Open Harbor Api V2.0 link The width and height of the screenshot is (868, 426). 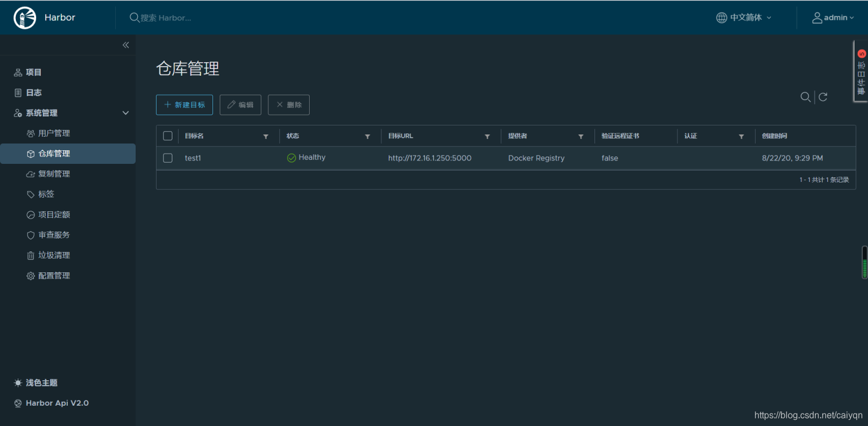pos(57,403)
